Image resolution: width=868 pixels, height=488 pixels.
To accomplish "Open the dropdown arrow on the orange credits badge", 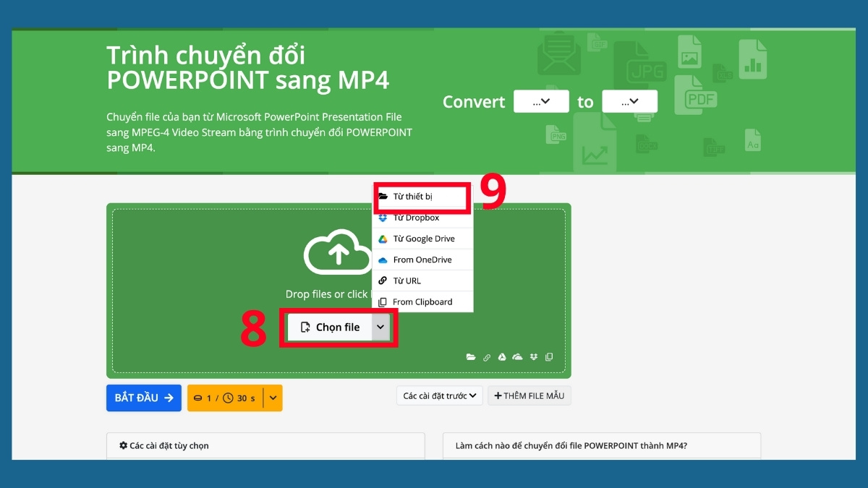I will pos(273,398).
